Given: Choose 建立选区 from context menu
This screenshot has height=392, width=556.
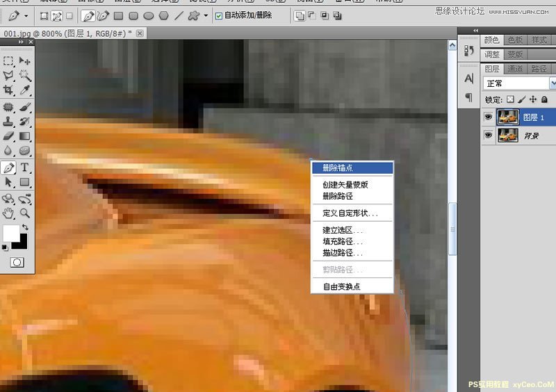Looking at the screenshot, I should pos(352,230).
